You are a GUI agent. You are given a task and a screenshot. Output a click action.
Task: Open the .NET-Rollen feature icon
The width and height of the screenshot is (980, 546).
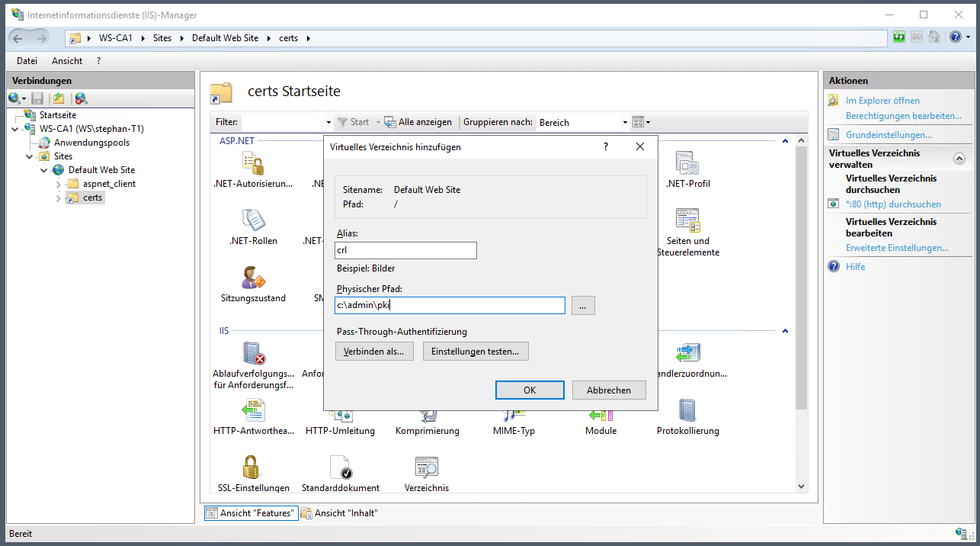coord(252,220)
